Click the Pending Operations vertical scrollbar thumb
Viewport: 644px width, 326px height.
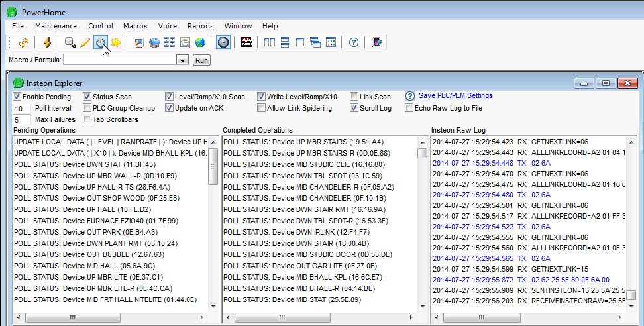[213, 166]
